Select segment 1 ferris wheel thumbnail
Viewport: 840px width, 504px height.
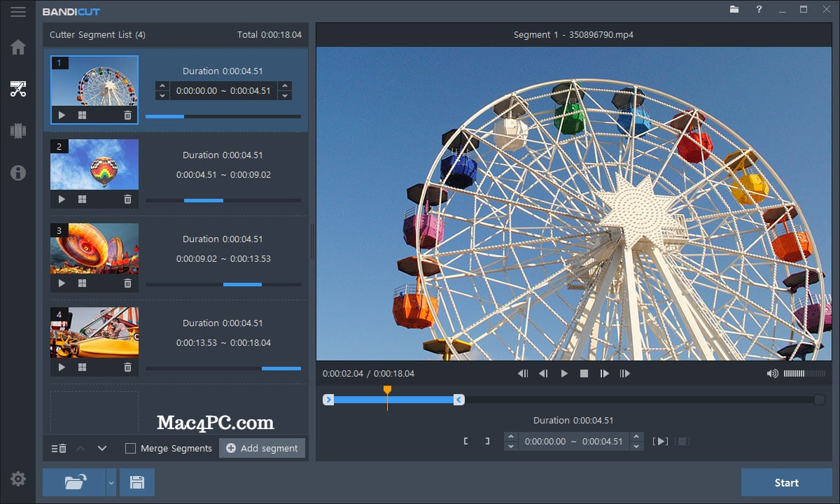94,81
